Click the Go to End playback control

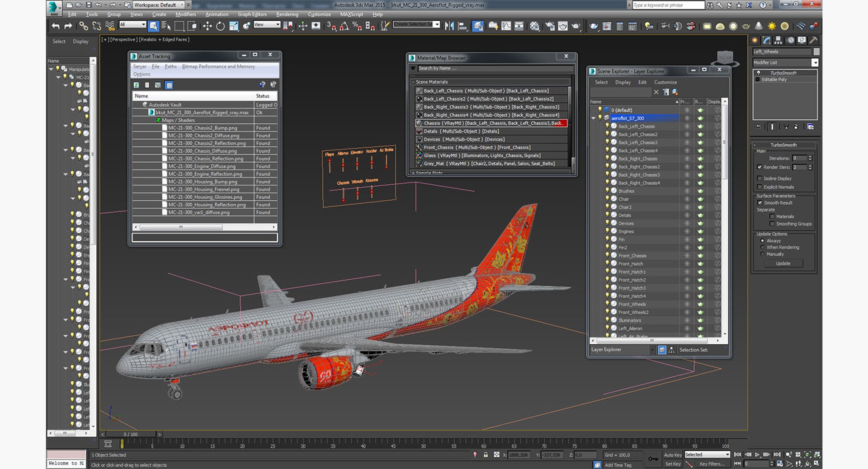(x=777, y=455)
